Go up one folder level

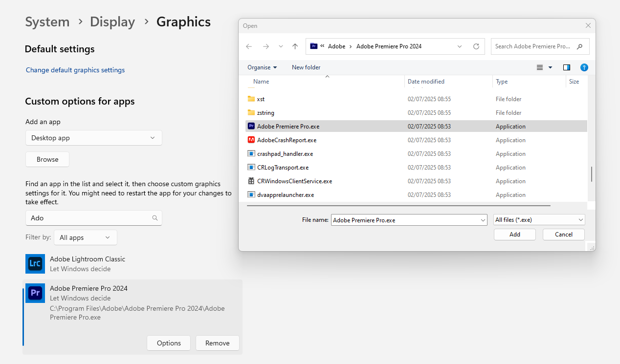295,46
